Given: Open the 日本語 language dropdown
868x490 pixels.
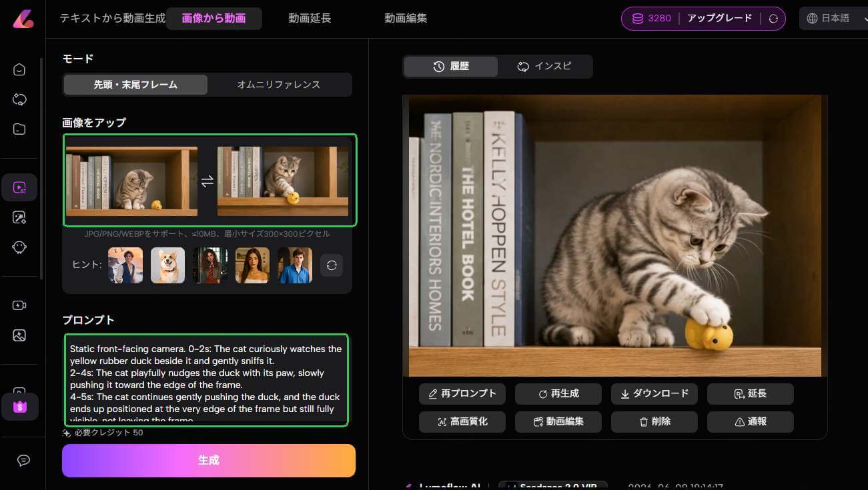Looking at the screenshot, I should [x=834, y=19].
